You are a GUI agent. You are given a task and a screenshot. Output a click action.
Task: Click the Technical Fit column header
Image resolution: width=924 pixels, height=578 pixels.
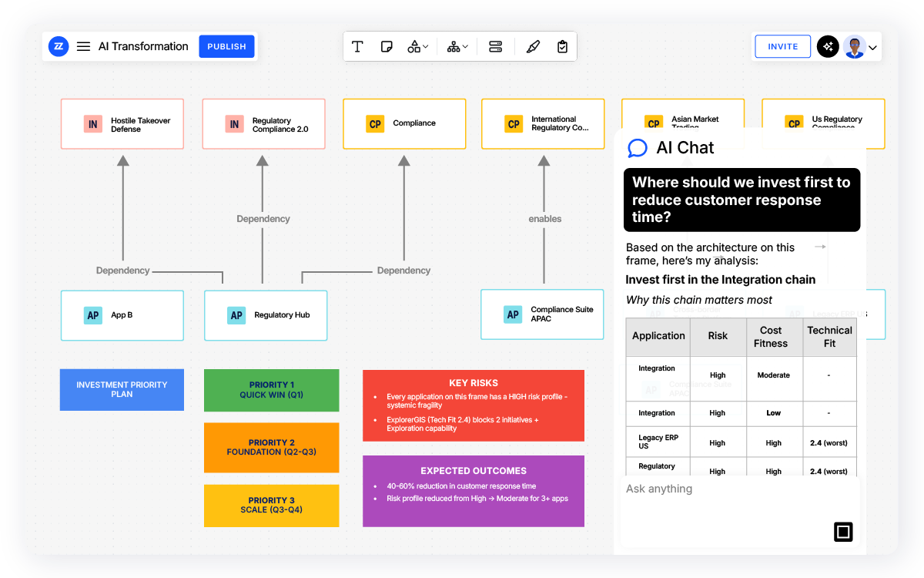829,337
